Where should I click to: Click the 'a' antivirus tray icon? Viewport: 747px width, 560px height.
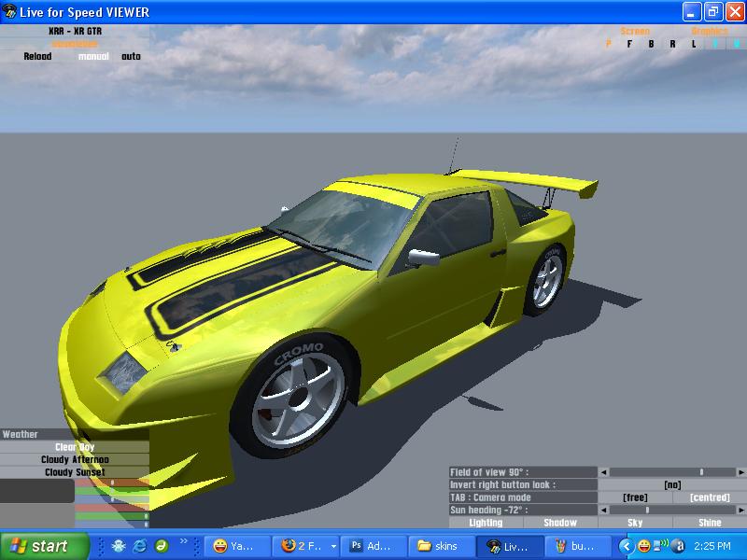point(680,546)
